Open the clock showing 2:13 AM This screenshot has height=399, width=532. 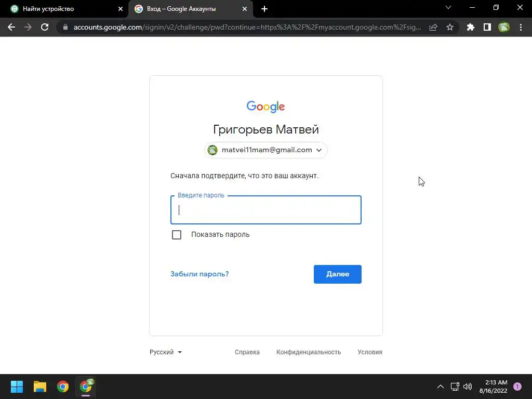point(494,387)
